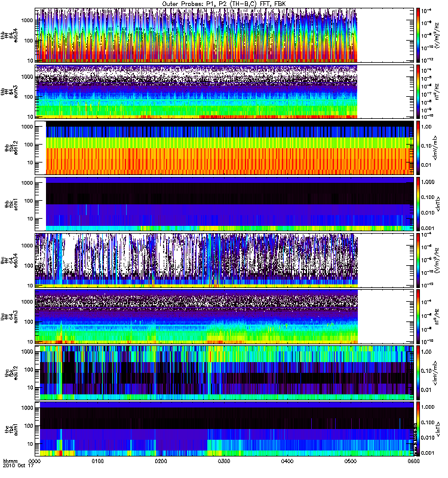Click the "hhmm" axis format label

pyautogui.click(x=10, y=461)
